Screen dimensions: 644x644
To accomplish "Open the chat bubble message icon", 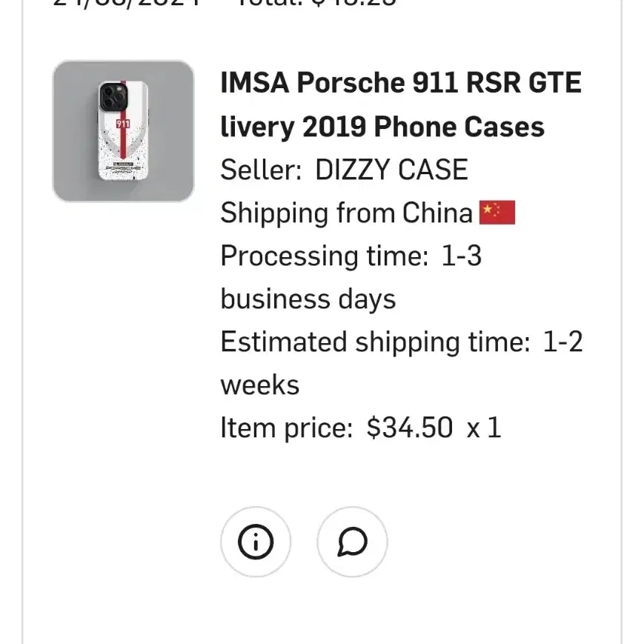I will coord(352,542).
